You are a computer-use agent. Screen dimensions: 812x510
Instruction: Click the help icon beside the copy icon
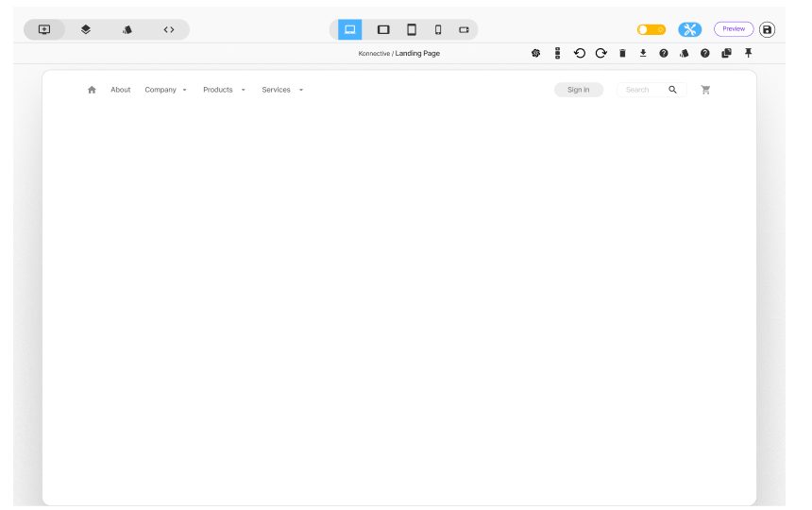pyautogui.click(x=704, y=53)
